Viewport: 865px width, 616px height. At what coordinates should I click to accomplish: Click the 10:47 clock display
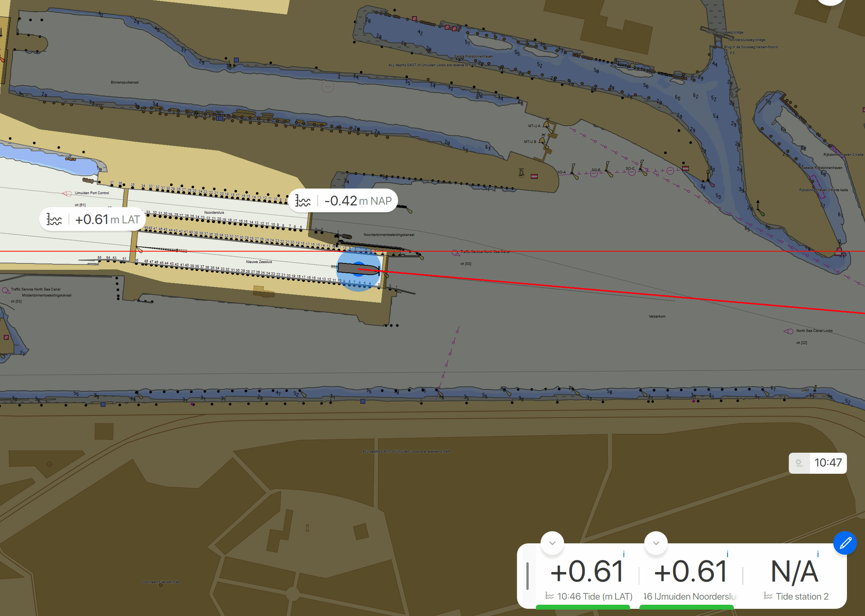coord(828,463)
